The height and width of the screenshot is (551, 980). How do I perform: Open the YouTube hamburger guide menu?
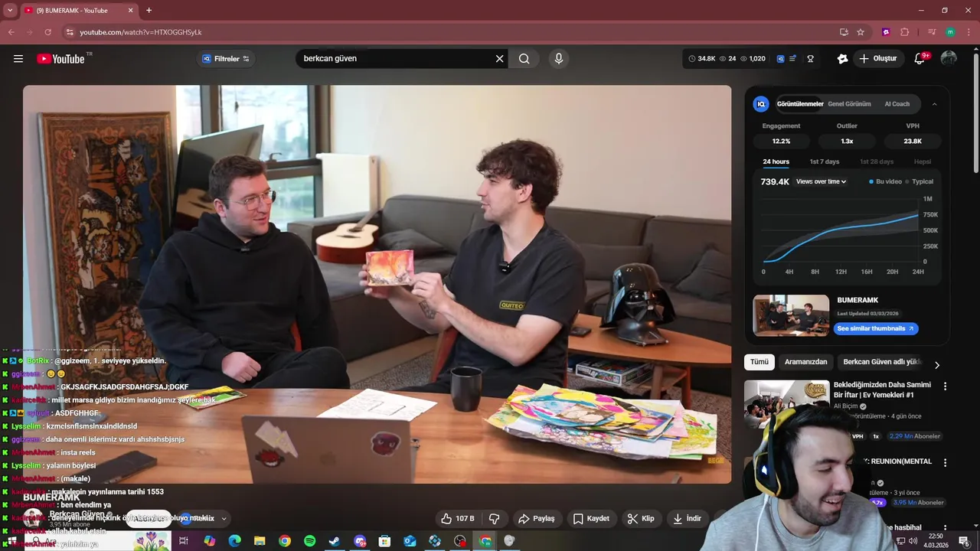(18, 58)
